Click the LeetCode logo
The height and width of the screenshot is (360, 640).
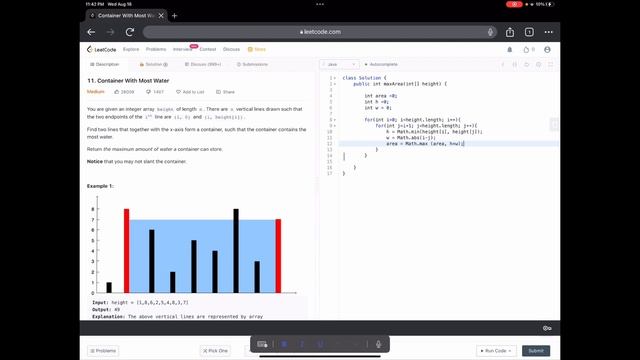point(101,49)
